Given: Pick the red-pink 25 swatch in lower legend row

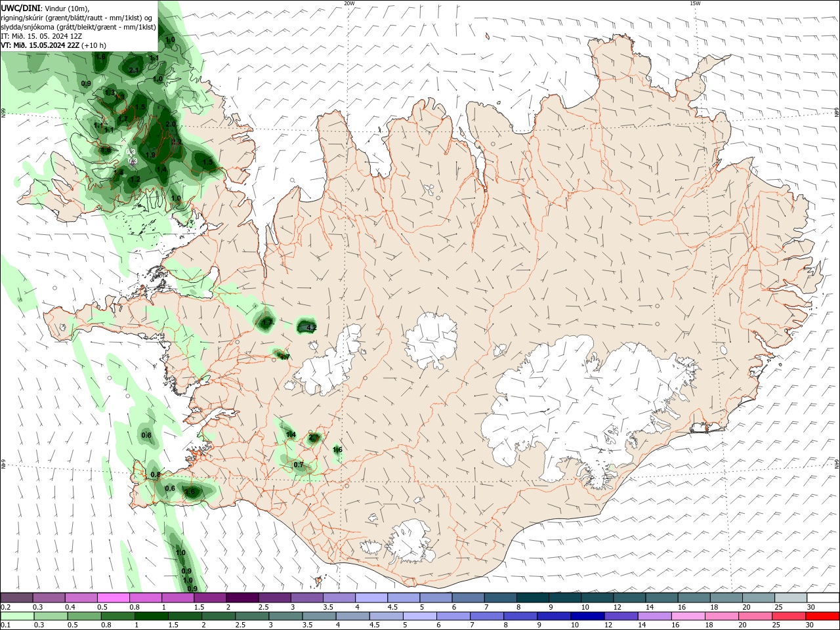Looking at the screenshot, I should [789, 616].
